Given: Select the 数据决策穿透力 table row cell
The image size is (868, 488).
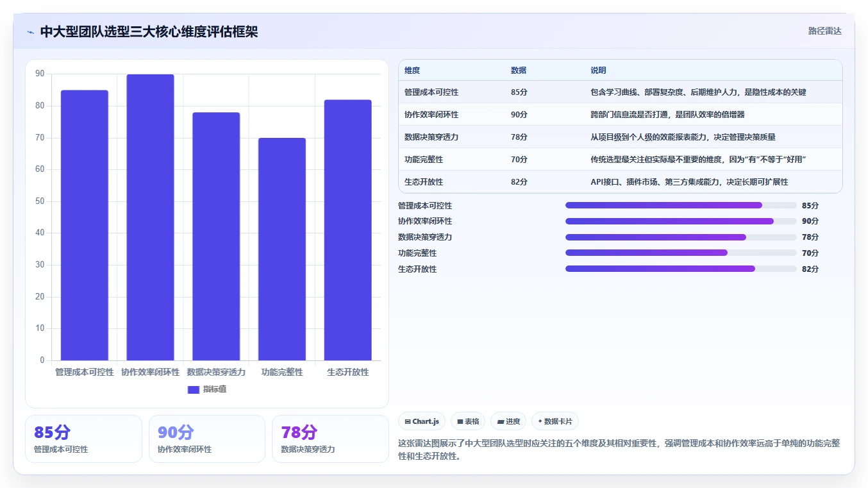Looking at the screenshot, I should (431, 137).
